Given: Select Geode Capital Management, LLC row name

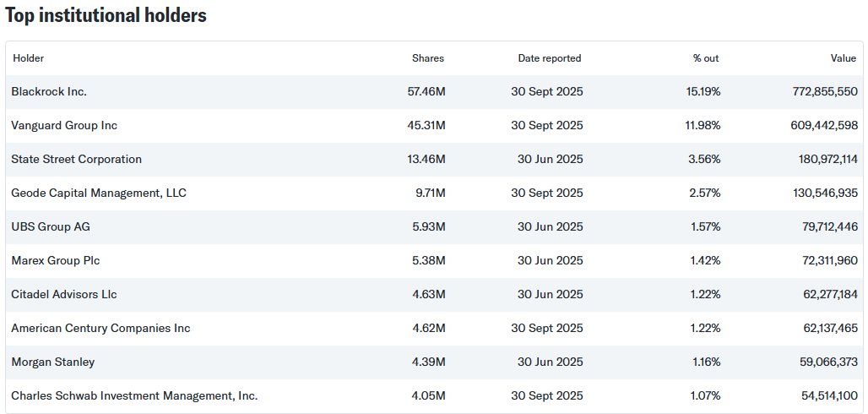Looking at the screenshot, I should tap(99, 193).
